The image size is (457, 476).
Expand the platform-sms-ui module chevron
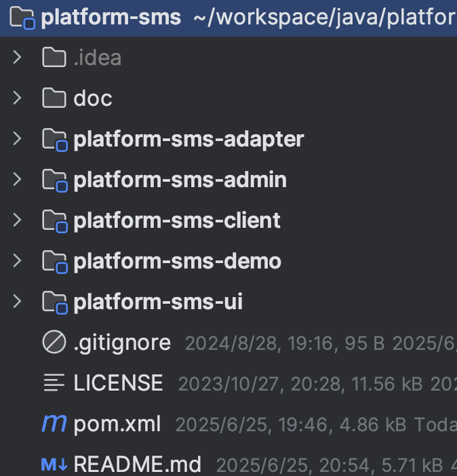point(18,302)
